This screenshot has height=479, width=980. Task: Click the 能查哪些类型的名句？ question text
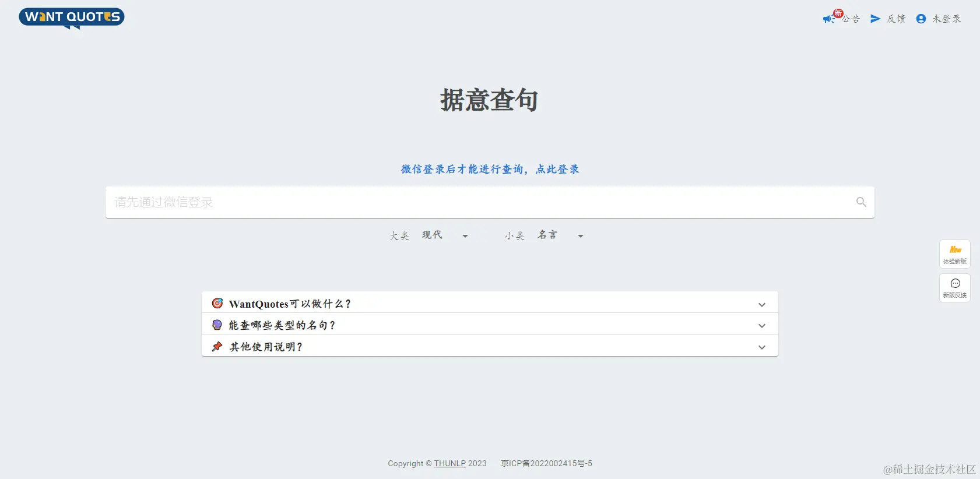[282, 325]
